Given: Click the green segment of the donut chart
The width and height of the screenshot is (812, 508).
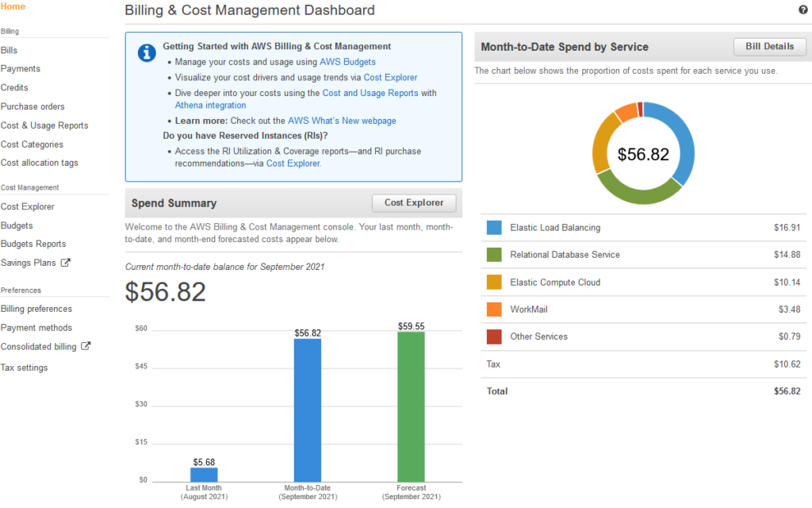Looking at the screenshot, I should pos(640,196).
